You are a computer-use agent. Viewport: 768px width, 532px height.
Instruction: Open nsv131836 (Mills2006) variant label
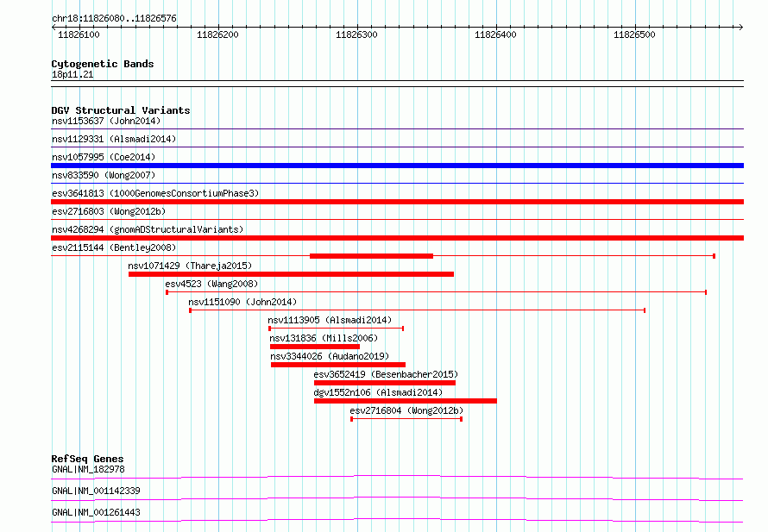[324, 338]
